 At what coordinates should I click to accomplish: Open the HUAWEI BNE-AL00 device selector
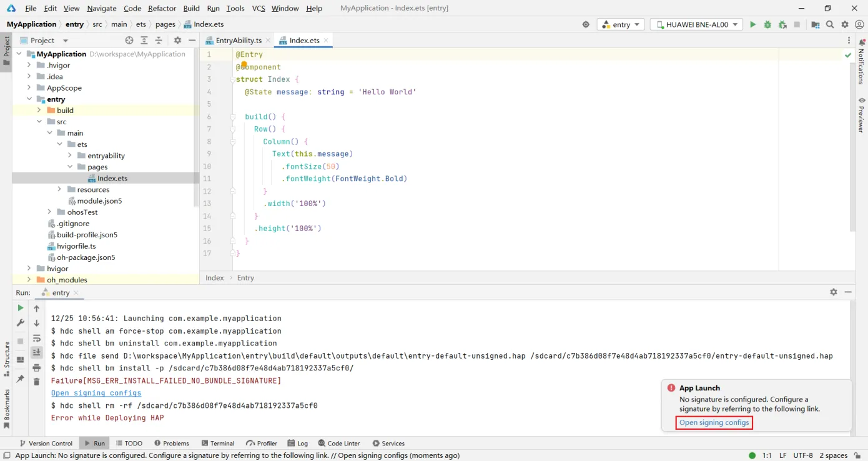[695, 24]
